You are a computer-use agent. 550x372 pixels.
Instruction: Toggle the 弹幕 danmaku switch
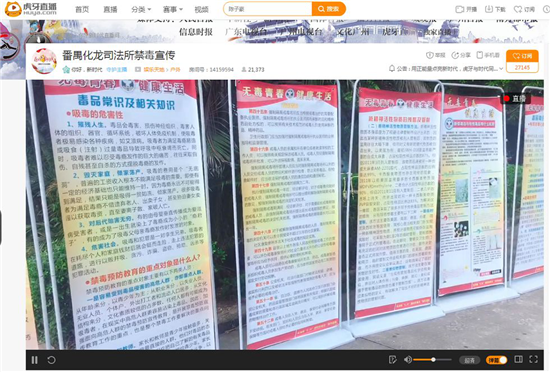tap(496, 360)
